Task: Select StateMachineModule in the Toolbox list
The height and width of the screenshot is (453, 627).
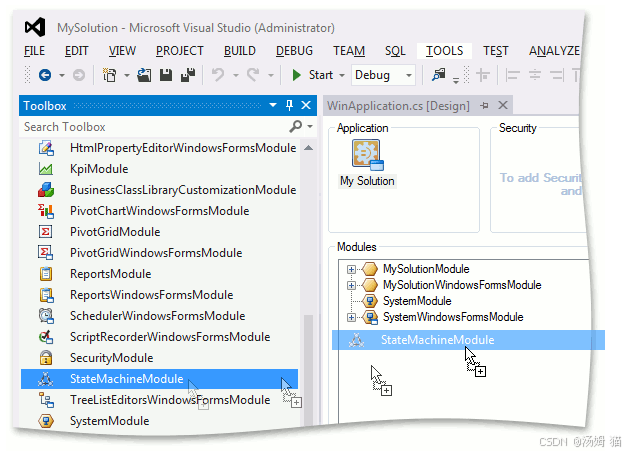Action: 160,379
